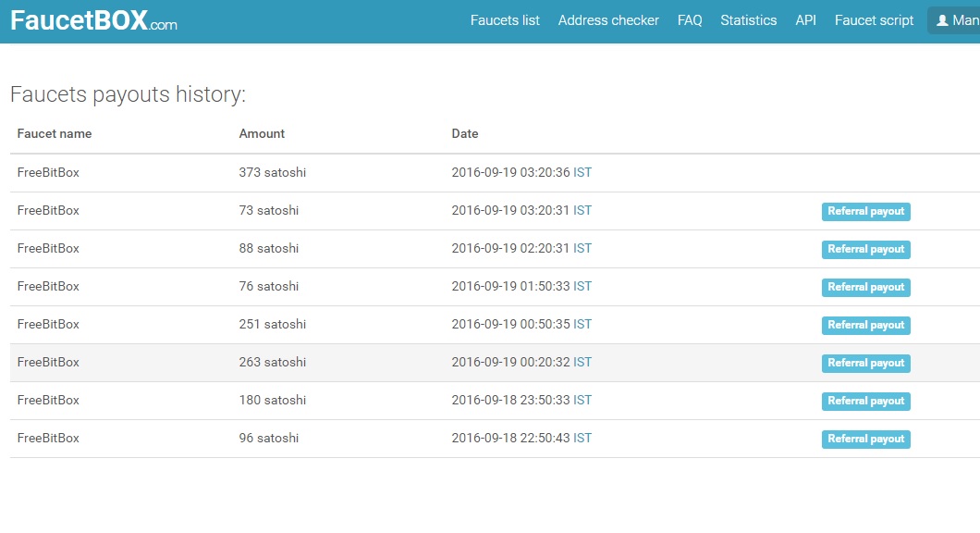Click the 180 satoshi amount cell

pos(273,401)
